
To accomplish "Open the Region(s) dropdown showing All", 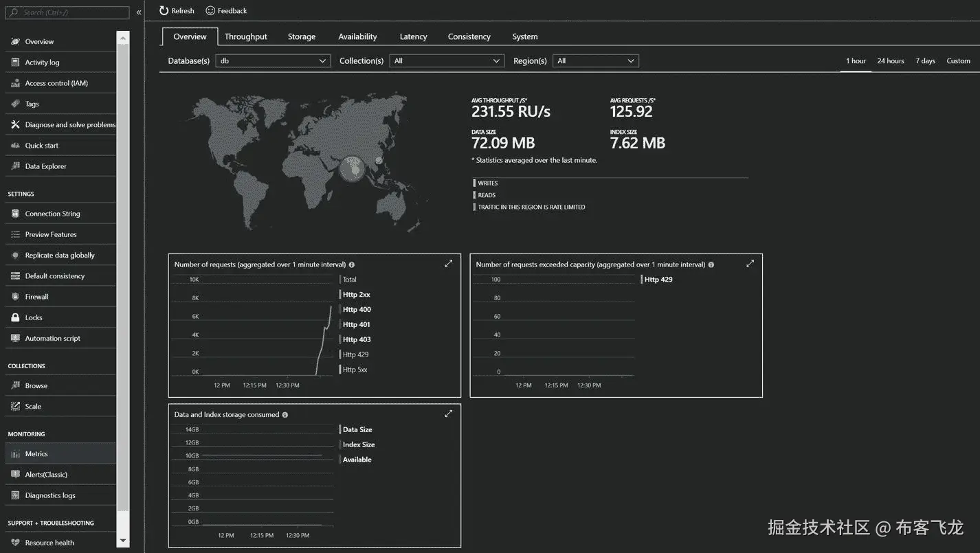I will [596, 60].
